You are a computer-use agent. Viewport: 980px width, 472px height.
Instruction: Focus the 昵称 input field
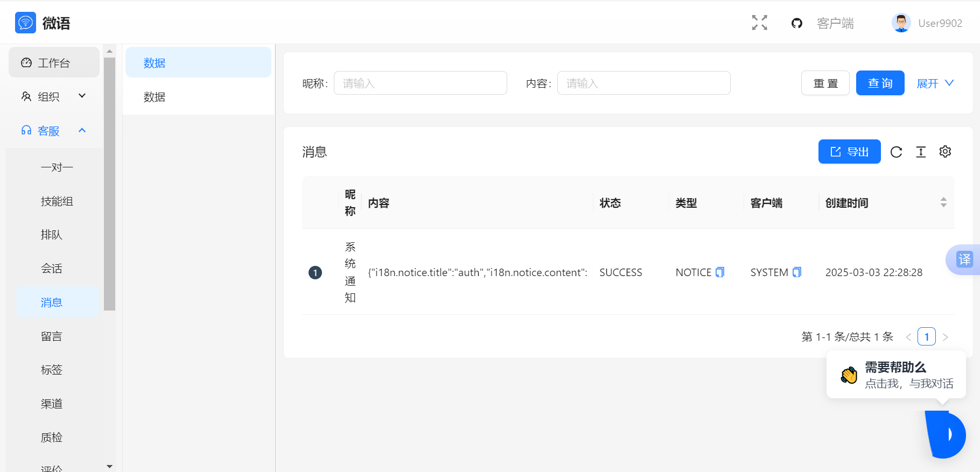click(x=420, y=83)
